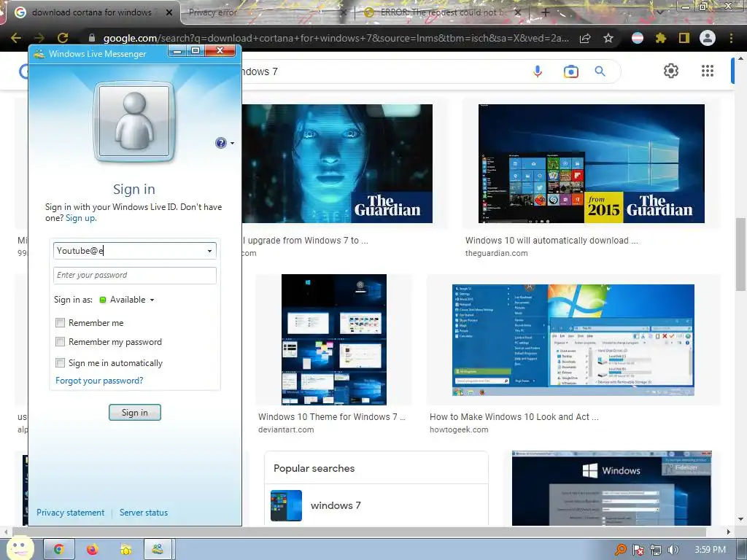Viewport: 747px width, 560px height.
Task: Search by image with camera icon
Action: pyautogui.click(x=570, y=71)
